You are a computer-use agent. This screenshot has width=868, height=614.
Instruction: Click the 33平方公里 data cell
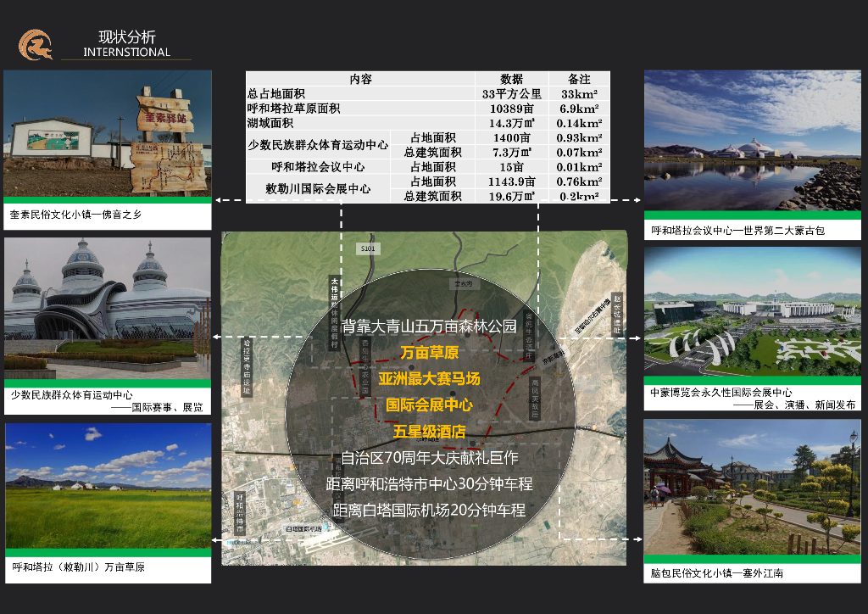tap(511, 94)
